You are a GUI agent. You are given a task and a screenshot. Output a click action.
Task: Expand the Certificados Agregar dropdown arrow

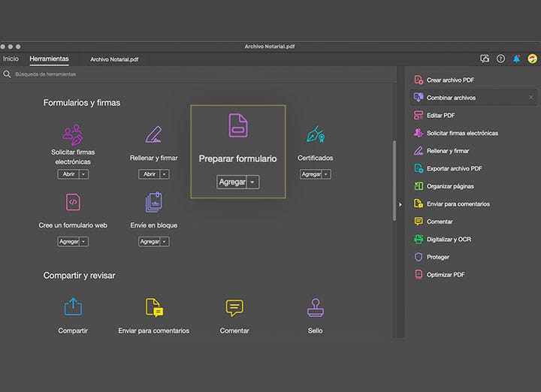coord(327,174)
